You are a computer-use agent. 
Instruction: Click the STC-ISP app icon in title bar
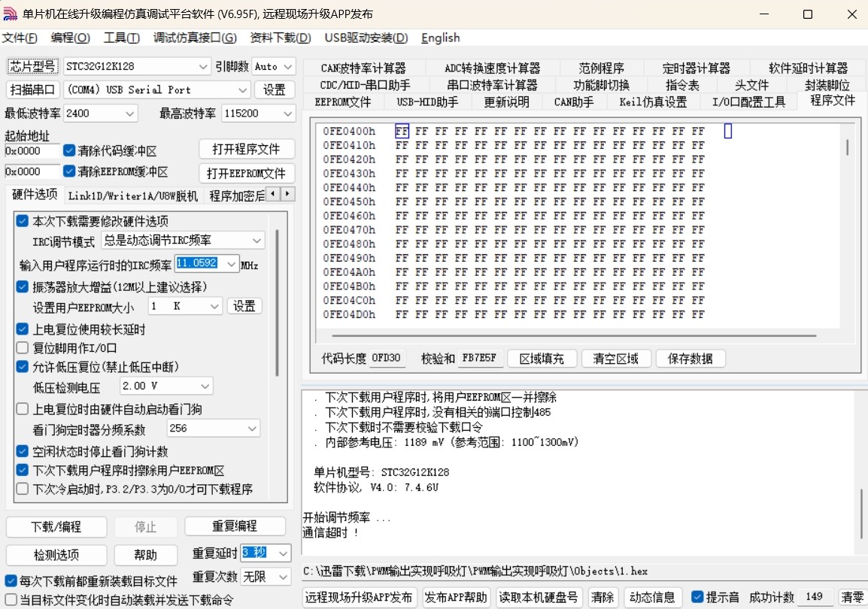point(10,14)
